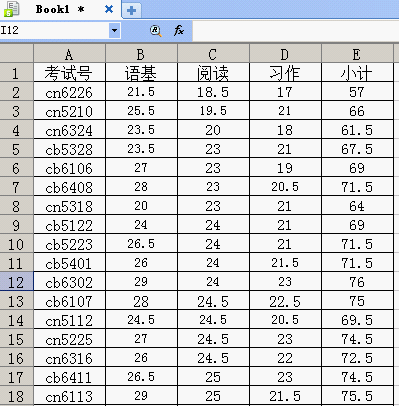
Task: Select column E header
Action: tap(357, 54)
